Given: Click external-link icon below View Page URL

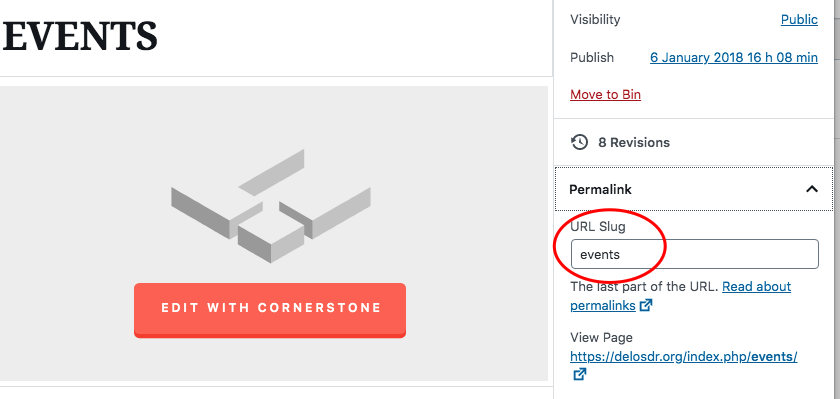Looking at the screenshot, I should click(579, 374).
